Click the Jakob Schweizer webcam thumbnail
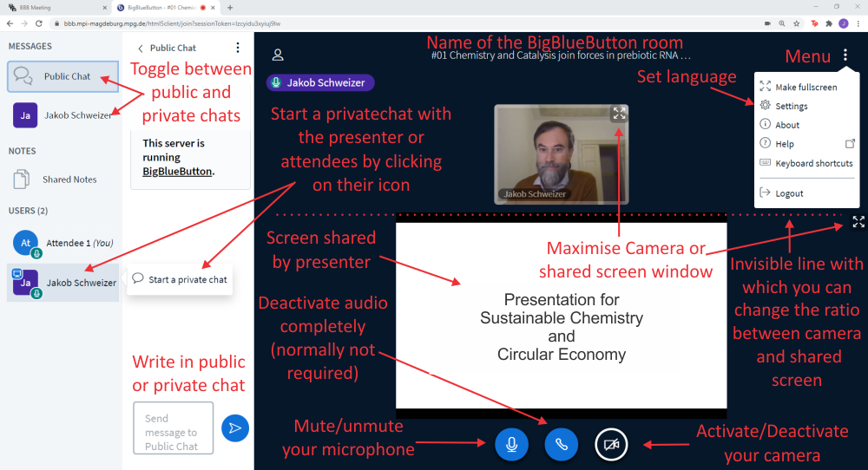 coord(562,154)
